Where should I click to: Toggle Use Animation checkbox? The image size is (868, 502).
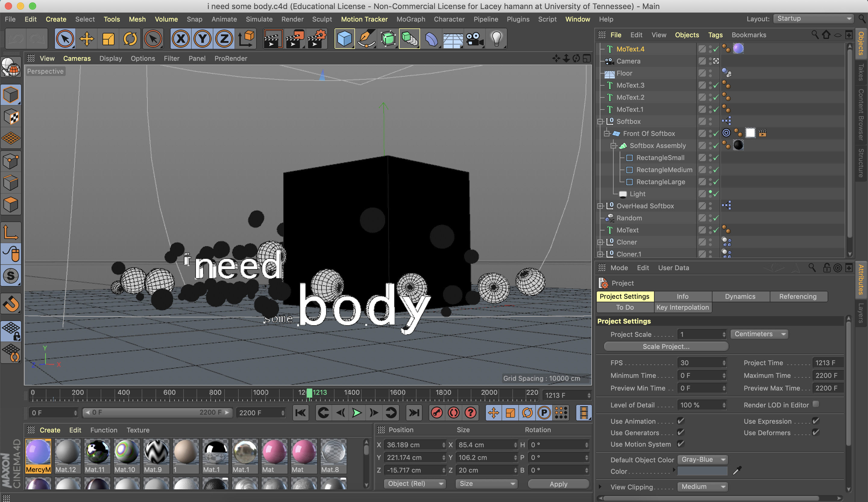[680, 421]
